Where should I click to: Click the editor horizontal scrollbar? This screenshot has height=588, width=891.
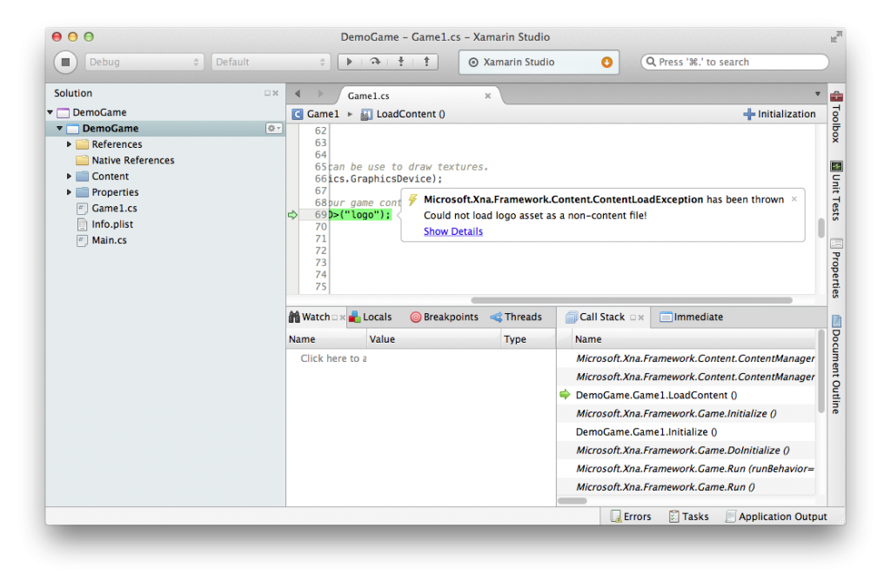click(632, 300)
